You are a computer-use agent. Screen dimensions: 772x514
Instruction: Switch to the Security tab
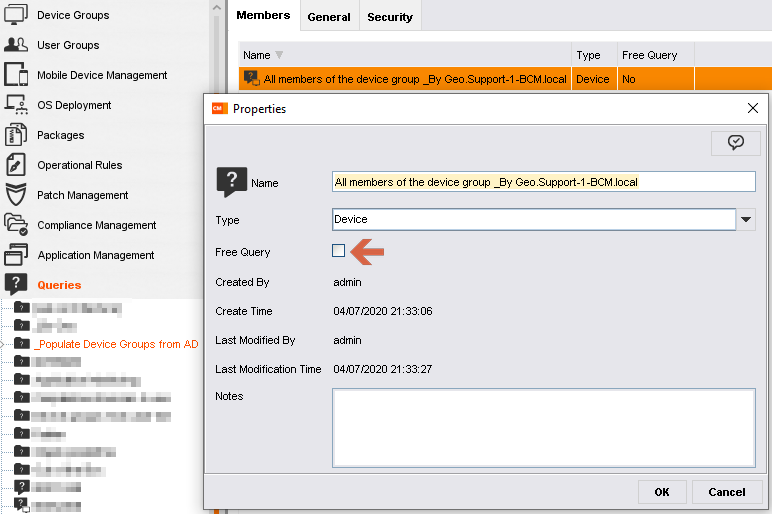(390, 17)
